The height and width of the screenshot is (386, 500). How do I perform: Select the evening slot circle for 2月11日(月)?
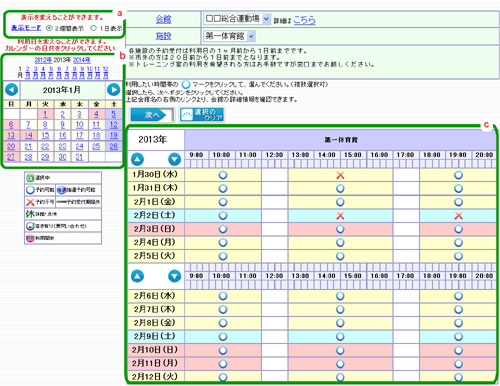(x=459, y=363)
